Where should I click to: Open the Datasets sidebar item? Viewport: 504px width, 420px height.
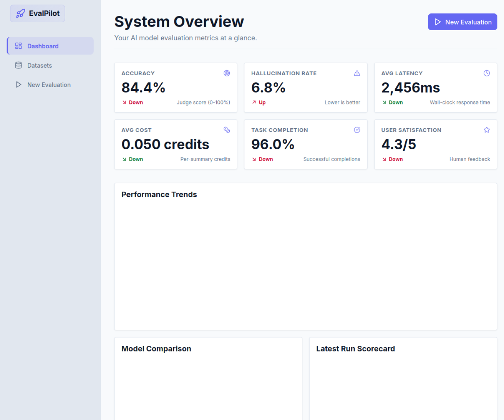[x=50, y=65]
